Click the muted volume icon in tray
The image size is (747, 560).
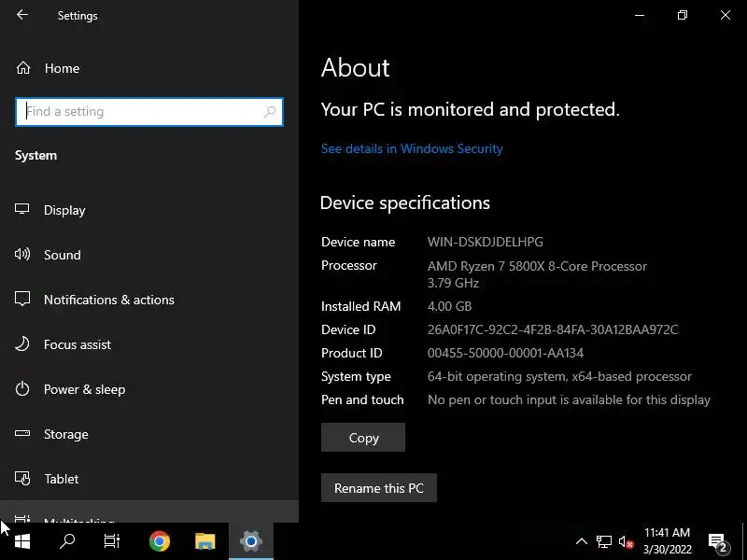point(626,541)
